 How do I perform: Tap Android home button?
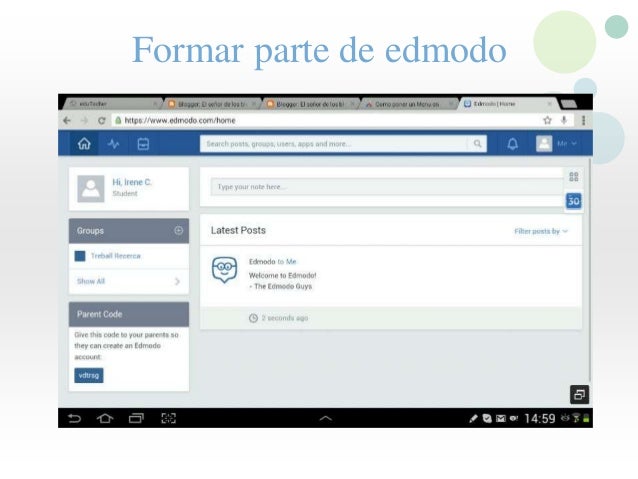point(105,418)
